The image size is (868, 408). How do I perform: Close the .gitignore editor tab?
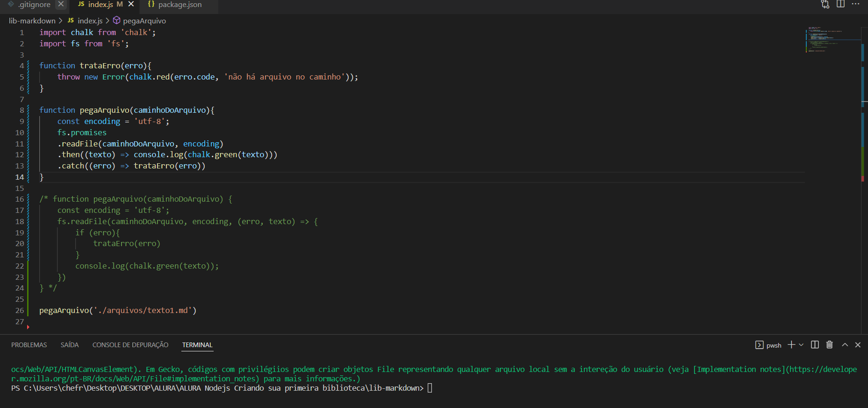(x=61, y=4)
